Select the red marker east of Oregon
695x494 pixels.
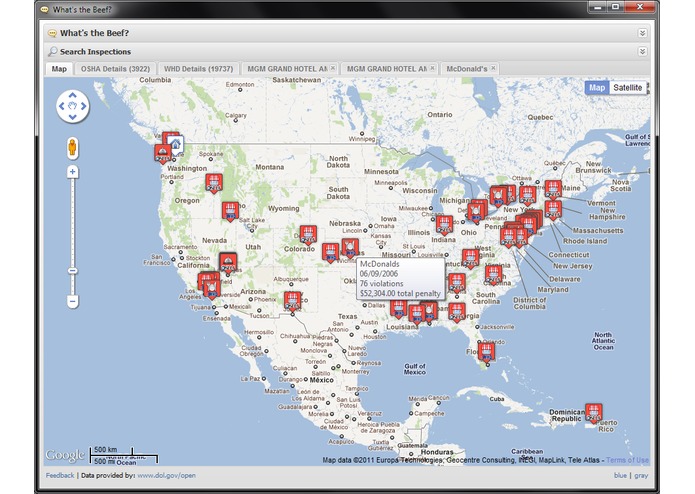(214, 183)
